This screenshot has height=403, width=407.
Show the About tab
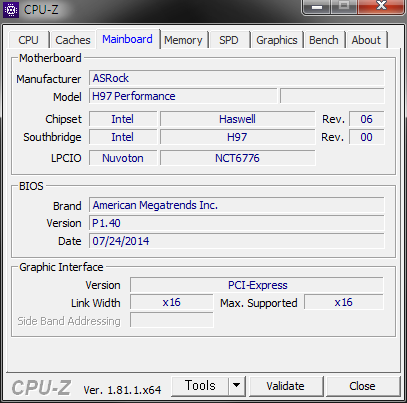point(366,40)
